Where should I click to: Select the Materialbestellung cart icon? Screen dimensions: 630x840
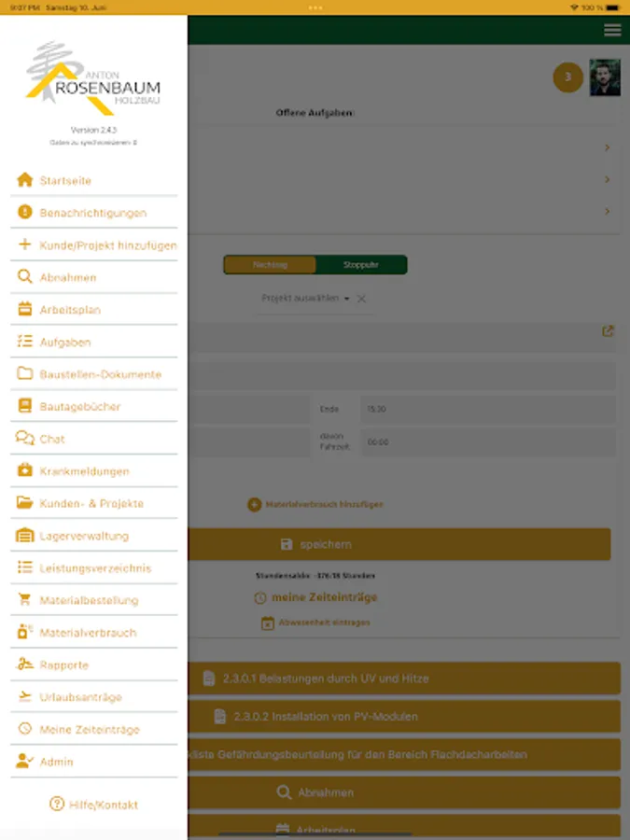[24, 599]
